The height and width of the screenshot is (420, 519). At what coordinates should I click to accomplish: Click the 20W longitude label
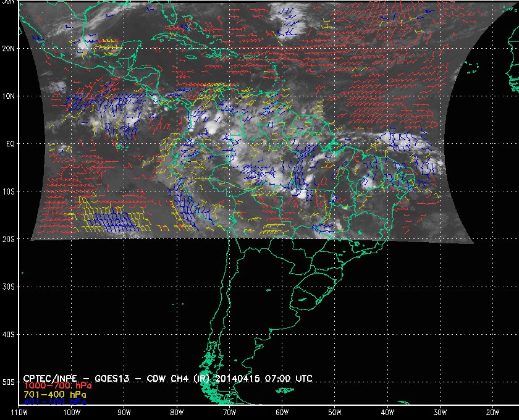(x=492, y=413)
